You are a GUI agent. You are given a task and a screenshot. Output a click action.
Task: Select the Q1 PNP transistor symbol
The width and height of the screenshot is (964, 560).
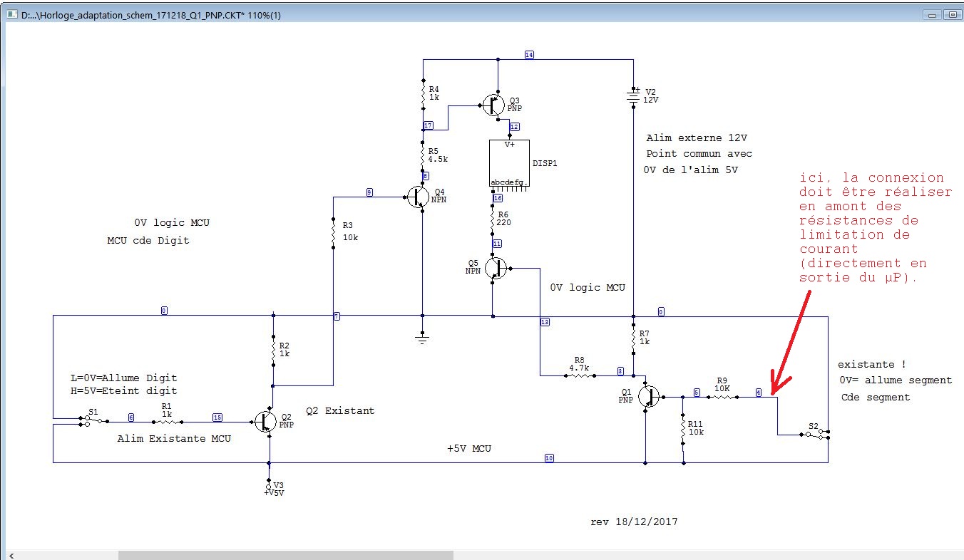(x=649, y=396)
